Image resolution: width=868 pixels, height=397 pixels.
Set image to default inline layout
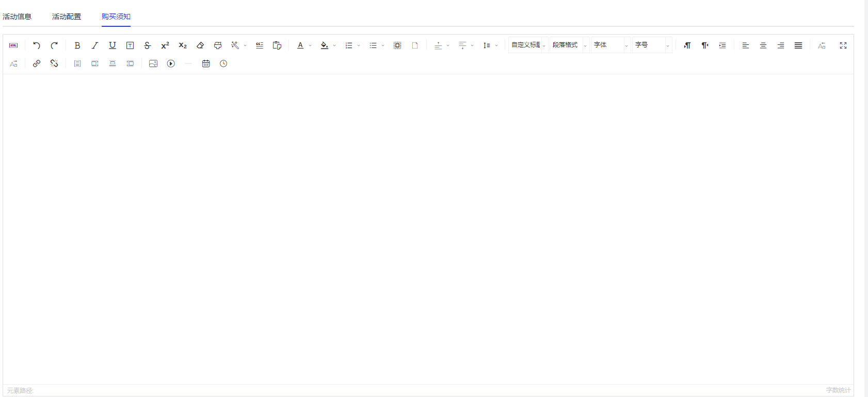pos(77,63)
